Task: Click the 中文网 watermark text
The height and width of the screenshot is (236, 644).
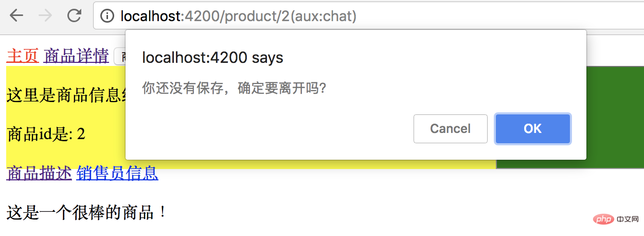Action: pyautogui.click(x=626, y=221)
